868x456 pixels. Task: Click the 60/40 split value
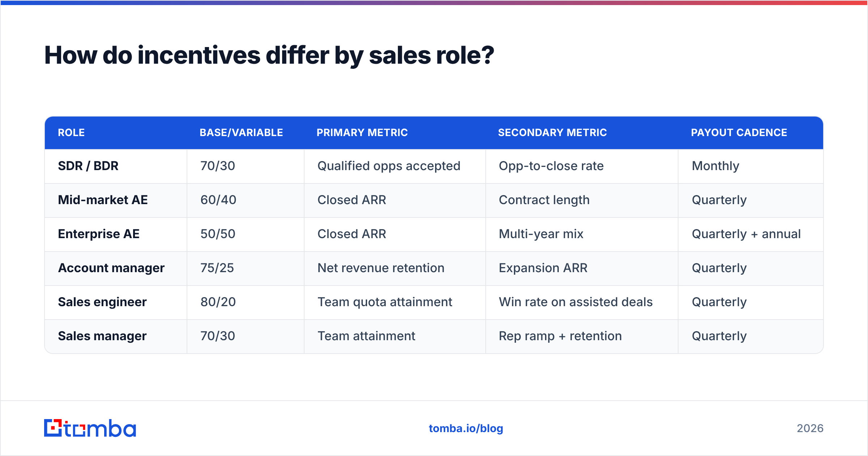click(x=218, y=200)
